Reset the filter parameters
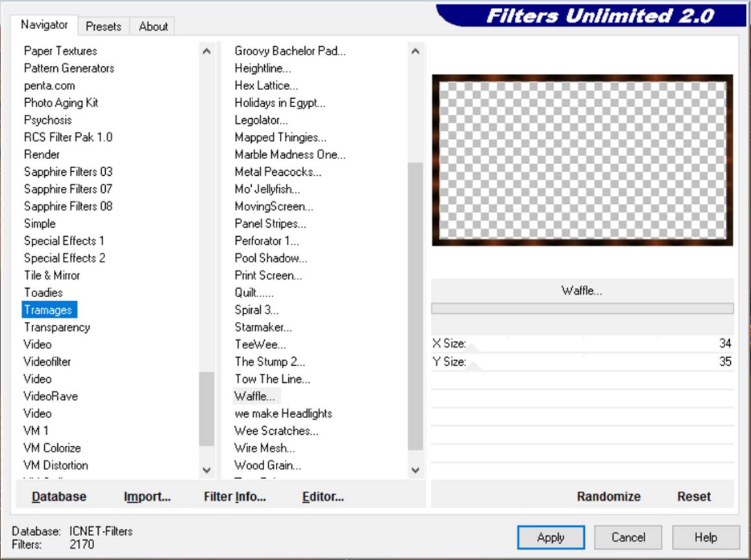 [694, 496]
